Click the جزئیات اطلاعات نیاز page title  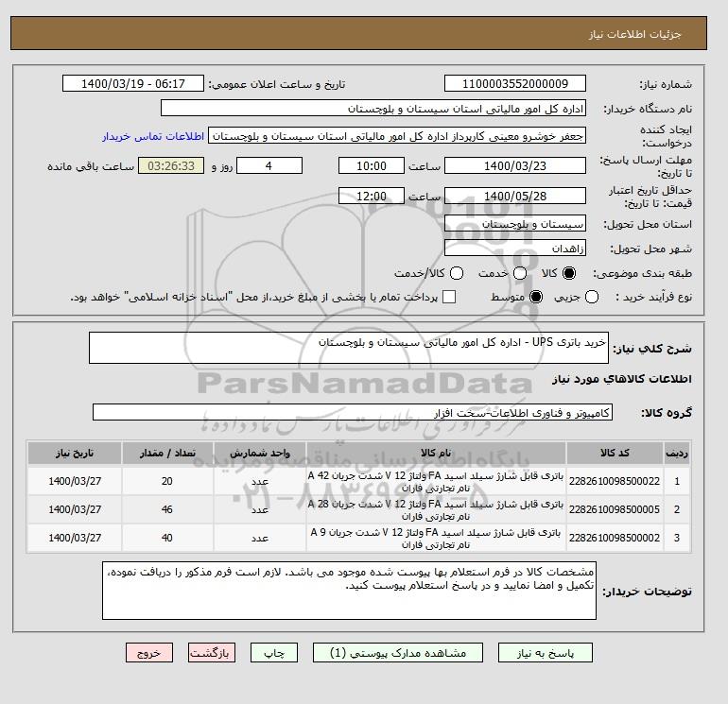634,34
